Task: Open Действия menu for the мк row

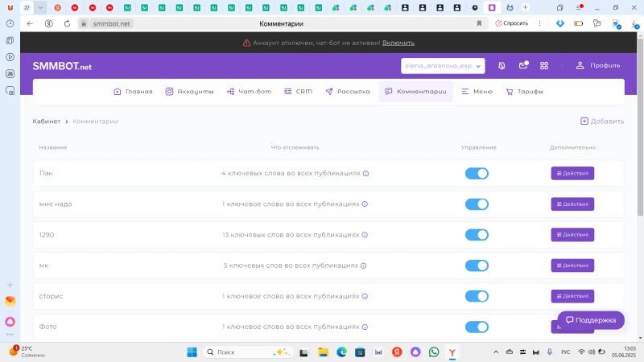Action: (x=572, y=265)
